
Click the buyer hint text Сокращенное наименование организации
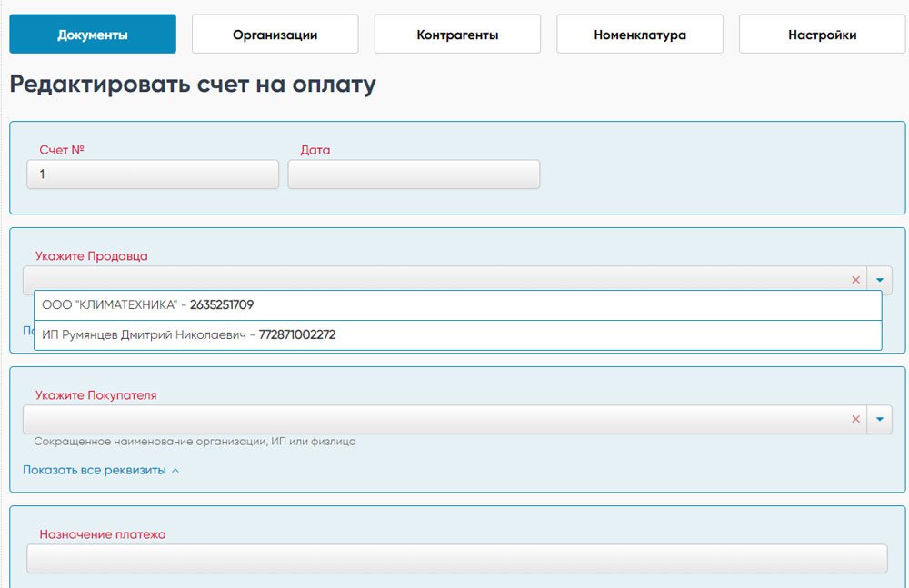pos(195,442)
